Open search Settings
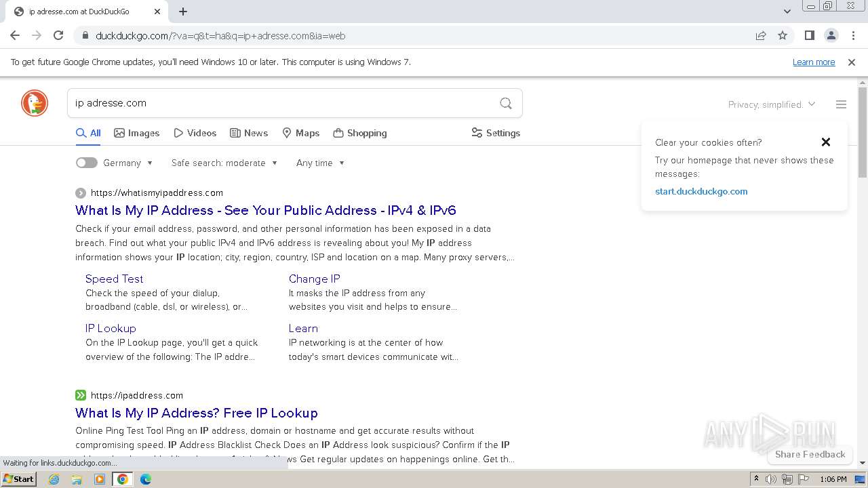Screen dimensions: 868x488 [496, 133]
